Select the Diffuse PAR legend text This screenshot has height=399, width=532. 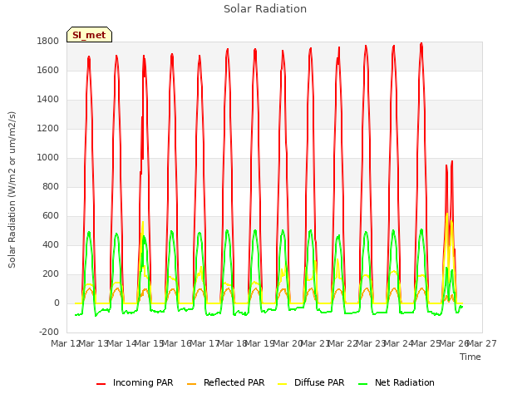(319, 382)
